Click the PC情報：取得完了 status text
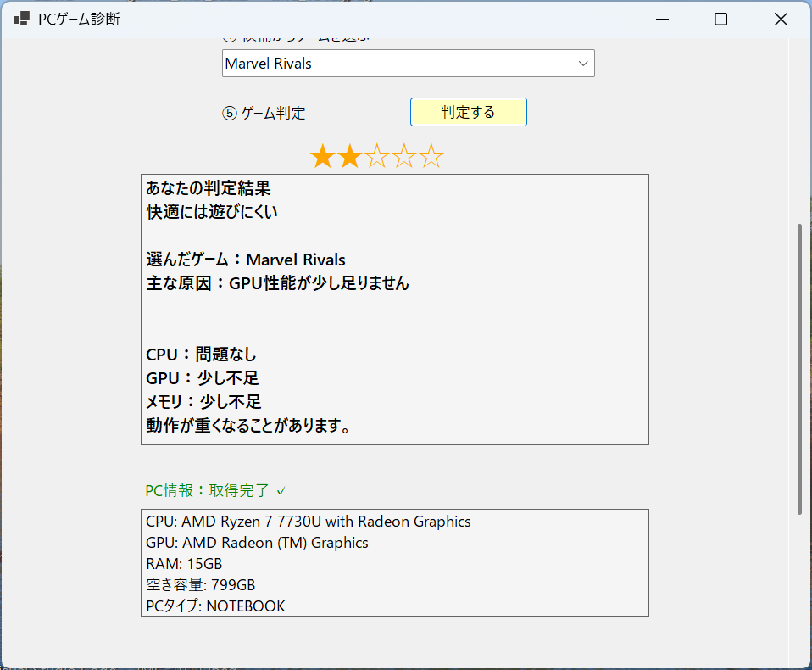The width and height of the screenshot is (812, 670). click(x=215, y=490)
